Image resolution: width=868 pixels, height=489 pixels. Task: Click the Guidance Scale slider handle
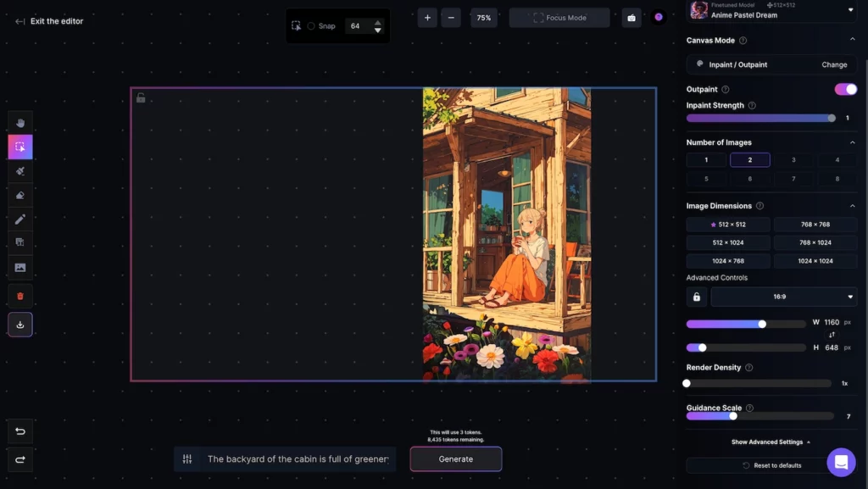733,416
